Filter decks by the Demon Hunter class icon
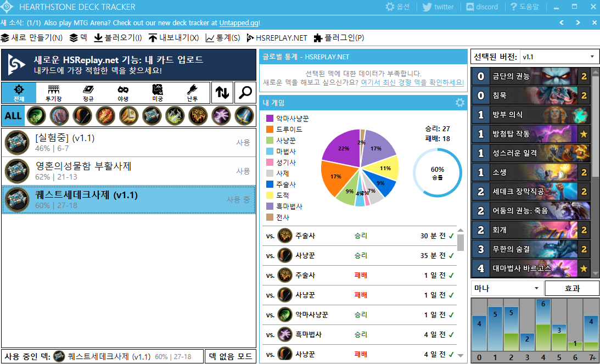Image resolution: width=600 pixels, height=364 pixels. point(36,116)
